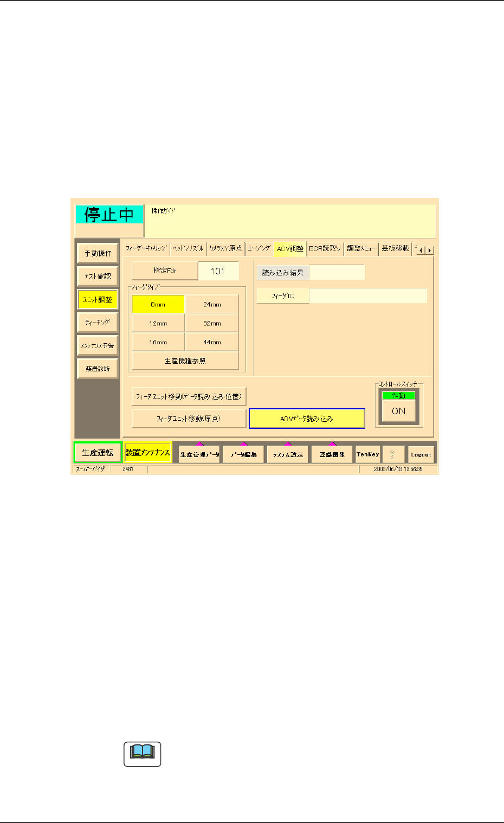Screen dimensions: 504x823
Task: Switch to 生産運転 mode
Action: [x=98, y=453]
